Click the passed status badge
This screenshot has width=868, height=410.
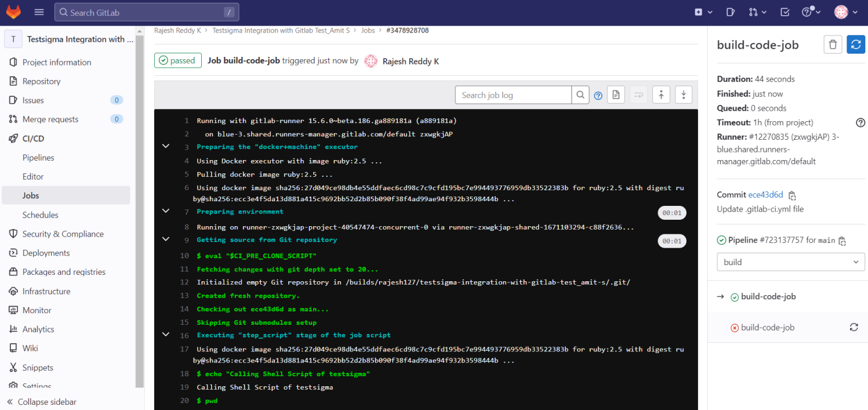click(x=177, y=60)
